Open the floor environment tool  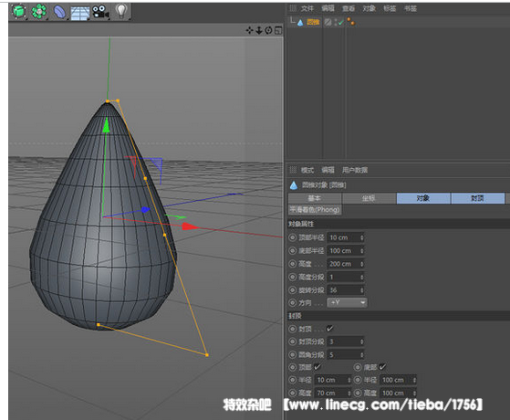tap(80, 13)
